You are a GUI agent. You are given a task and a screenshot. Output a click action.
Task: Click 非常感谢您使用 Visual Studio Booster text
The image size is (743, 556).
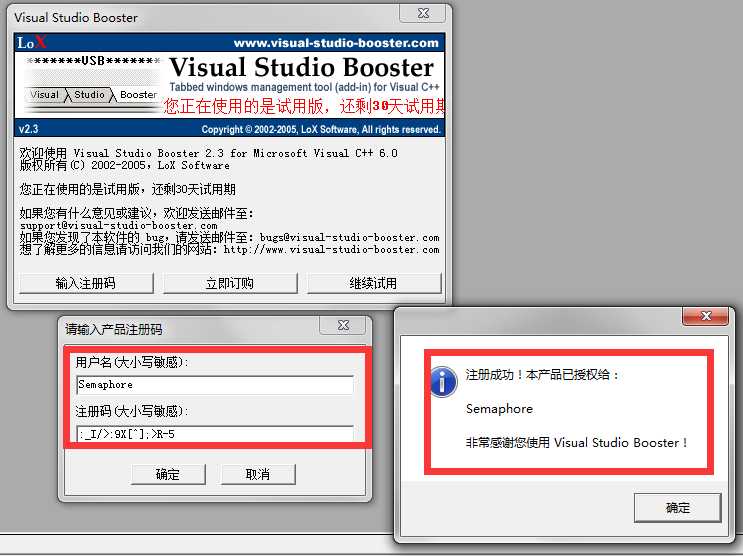576,443
